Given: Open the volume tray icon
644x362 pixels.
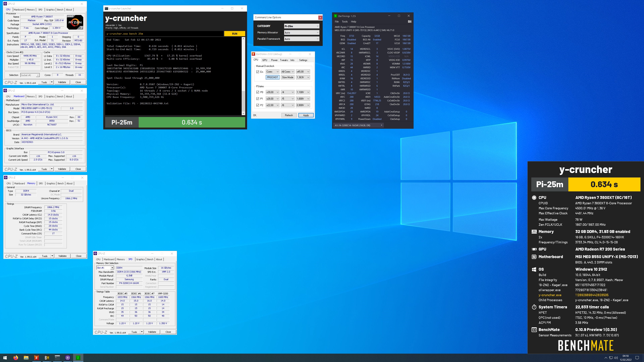Looking at the screenshot, I should click(616, 358).
